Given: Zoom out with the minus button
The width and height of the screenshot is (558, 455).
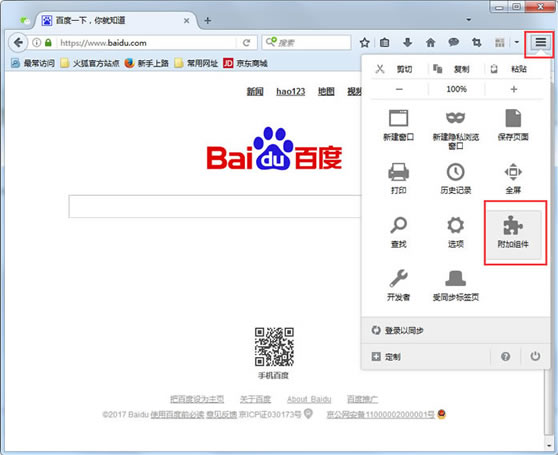Looking at the screenshot, I should click(x=399, y=89).
